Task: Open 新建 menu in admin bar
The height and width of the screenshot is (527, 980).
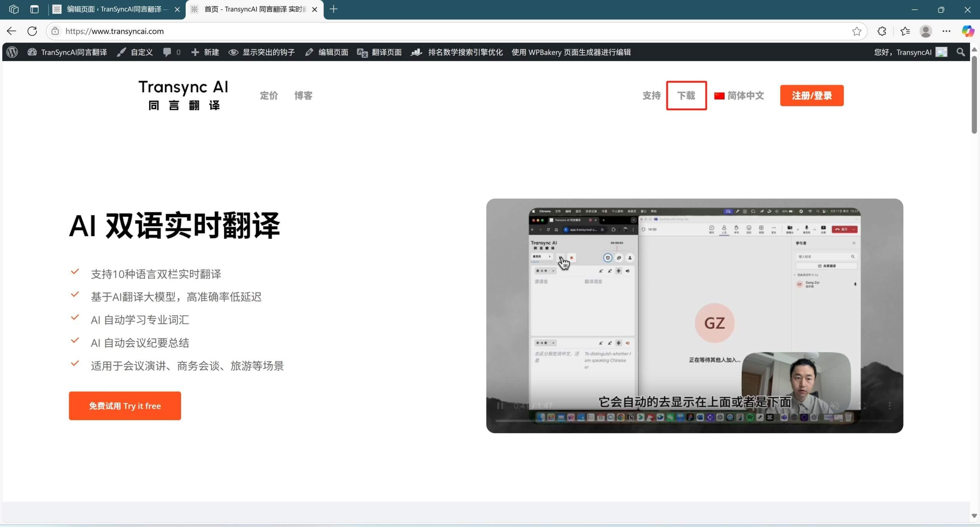Action: coord(205,52)
